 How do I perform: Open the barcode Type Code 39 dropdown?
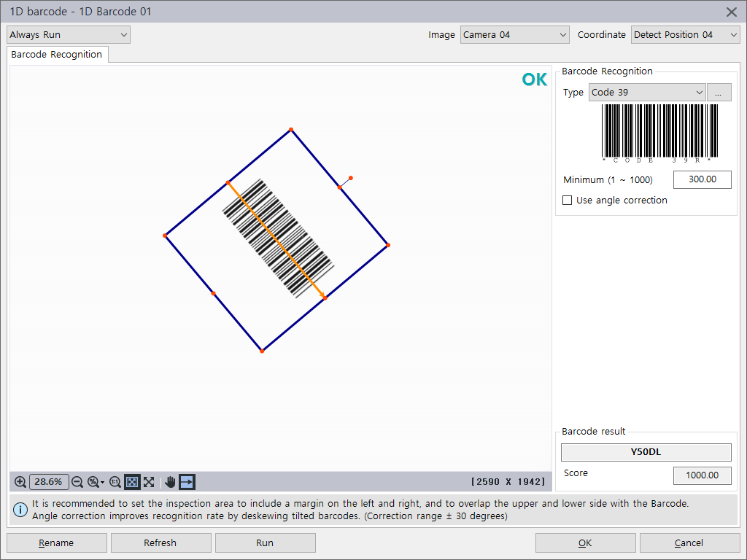pos(647,93)
